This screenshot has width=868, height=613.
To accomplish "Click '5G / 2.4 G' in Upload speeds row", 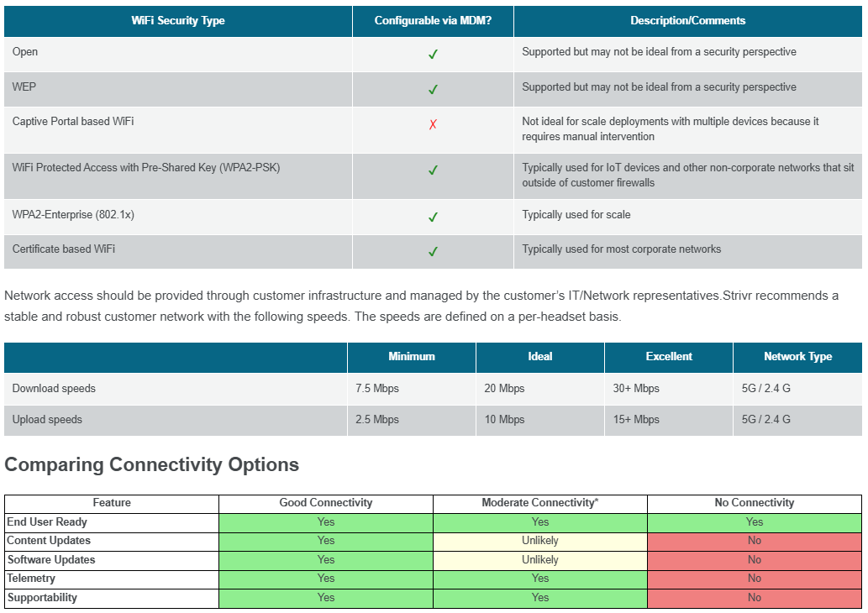I will pyautogui.click(x=766, y=419).
